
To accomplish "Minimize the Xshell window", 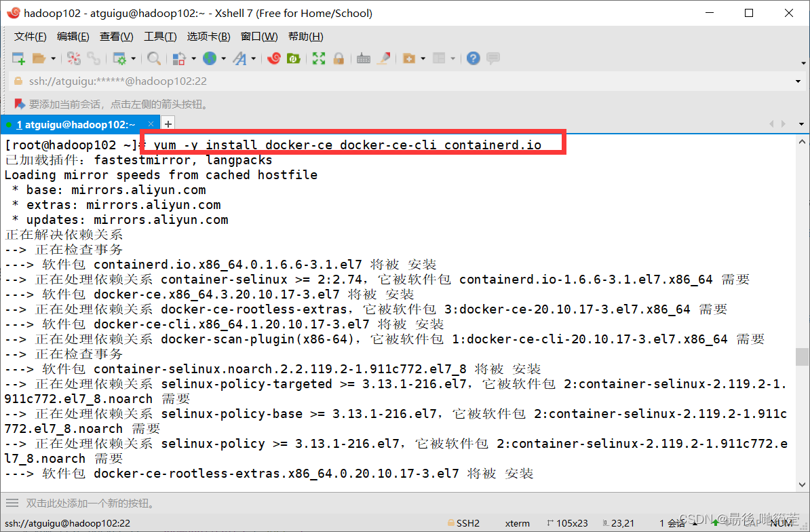I will pyautogui.click(x=709, y=13).
